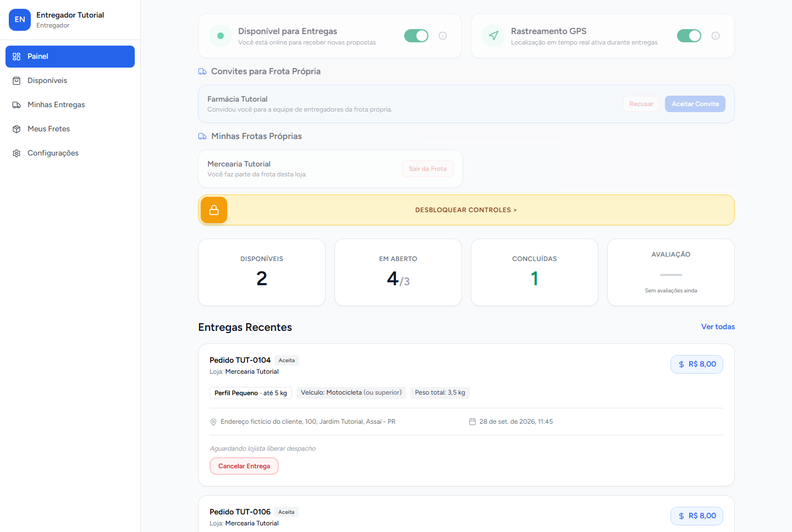Click truck icon beside Convites para Frota Própria

202,71
